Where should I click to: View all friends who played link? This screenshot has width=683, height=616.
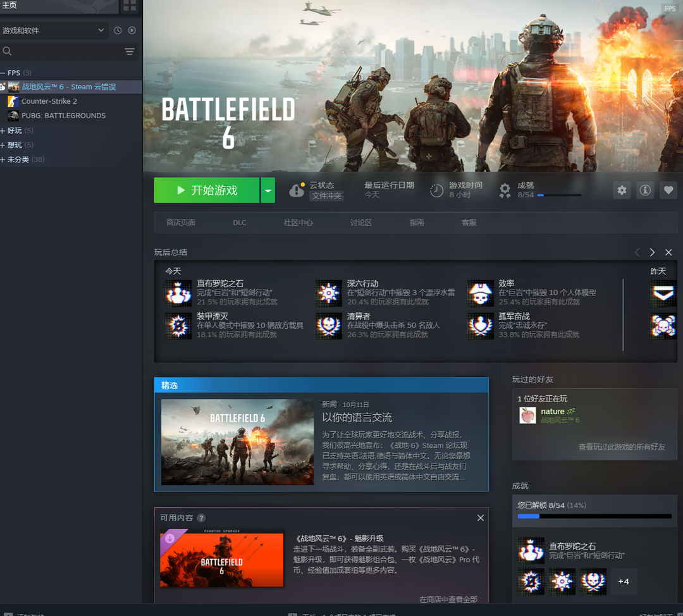point(622,447)
